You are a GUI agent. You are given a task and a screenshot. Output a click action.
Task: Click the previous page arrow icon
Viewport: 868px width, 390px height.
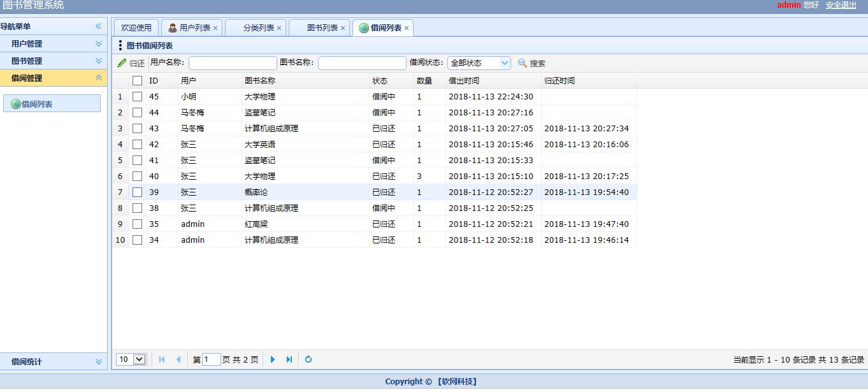point(178,359)
